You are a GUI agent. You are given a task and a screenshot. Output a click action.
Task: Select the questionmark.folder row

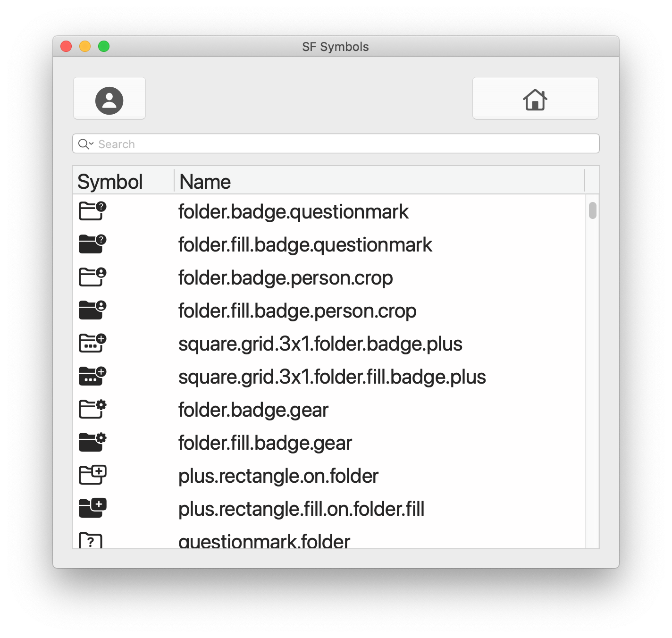[329, 540]
